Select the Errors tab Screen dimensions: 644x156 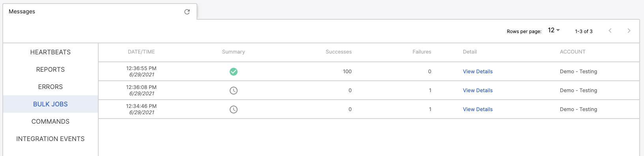pos(51,87)
